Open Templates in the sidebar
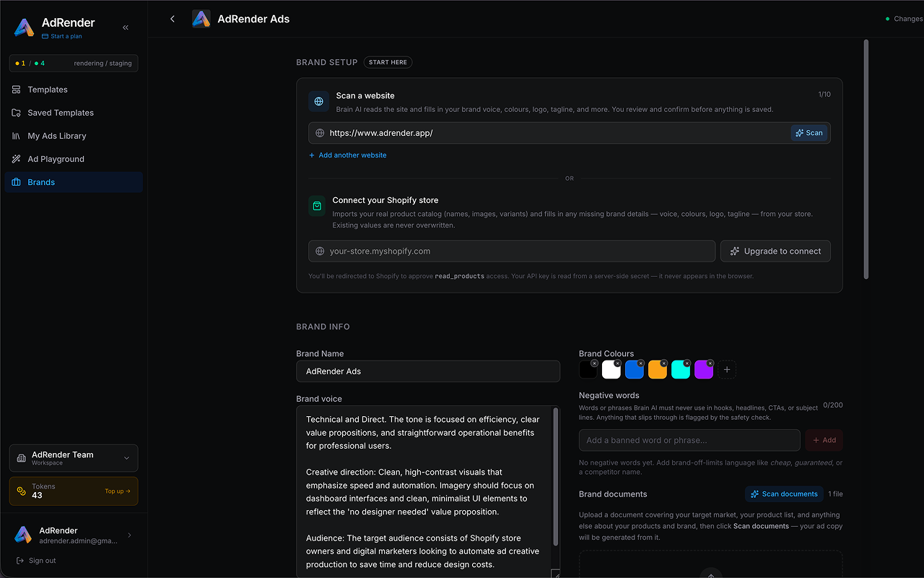Viewport: 924px width, 578px height. point(74,90)
